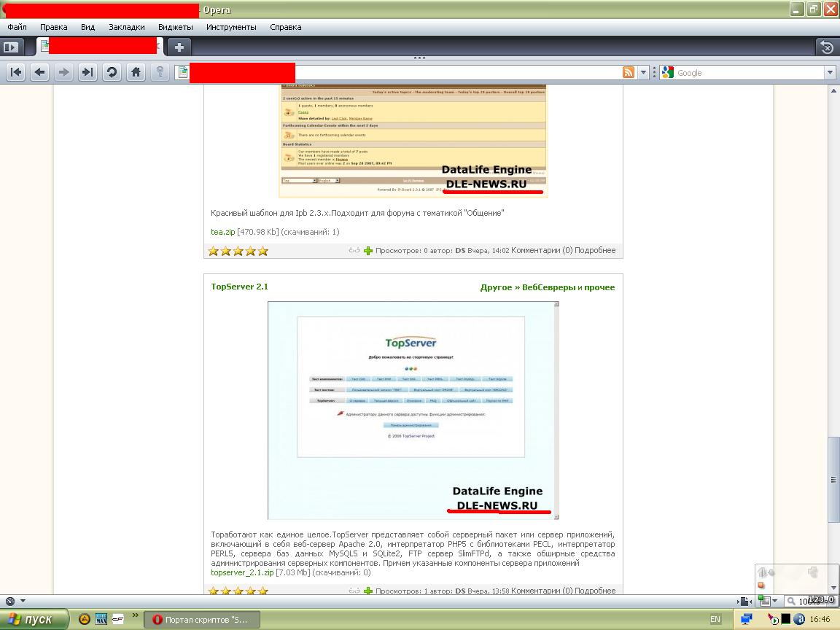840x630 pixels.
Task: Download the tea.zip file
Action: pyautogui.click(x=223, y=232)
